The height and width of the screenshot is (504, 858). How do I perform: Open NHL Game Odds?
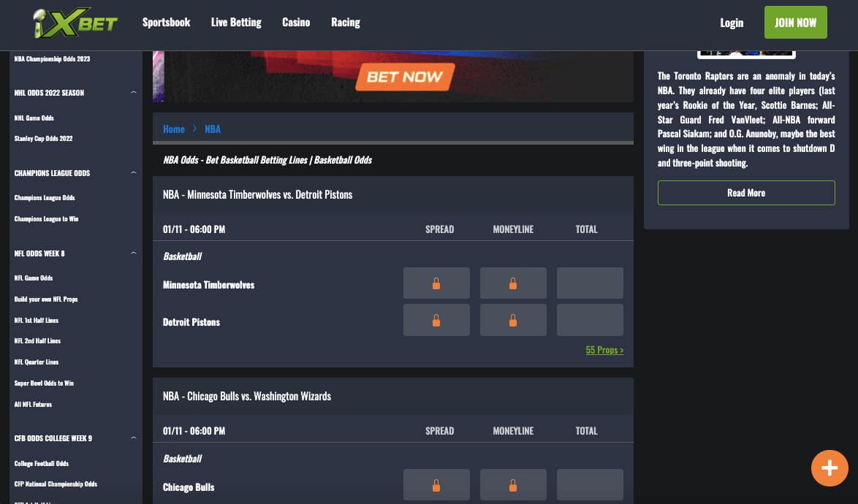[34, 118]
